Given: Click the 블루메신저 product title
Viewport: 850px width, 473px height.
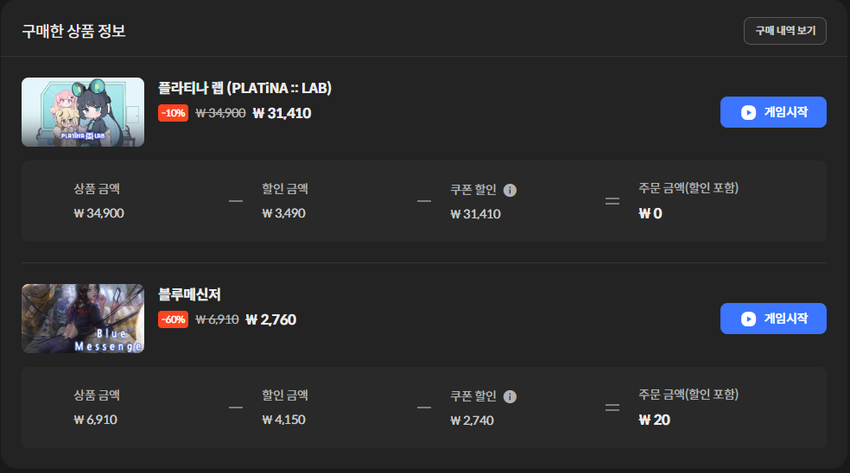Looking at the screenshot, I should (189, 294).
